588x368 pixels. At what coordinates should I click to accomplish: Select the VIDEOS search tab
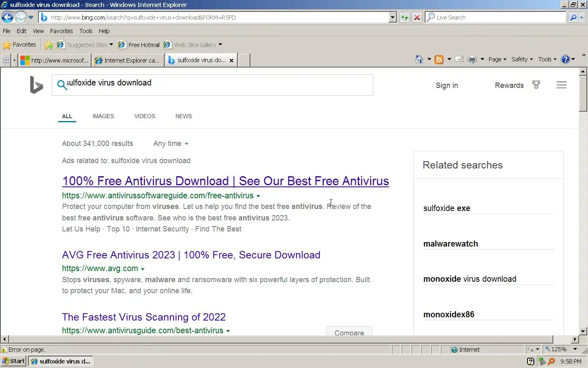pos(145,116)
